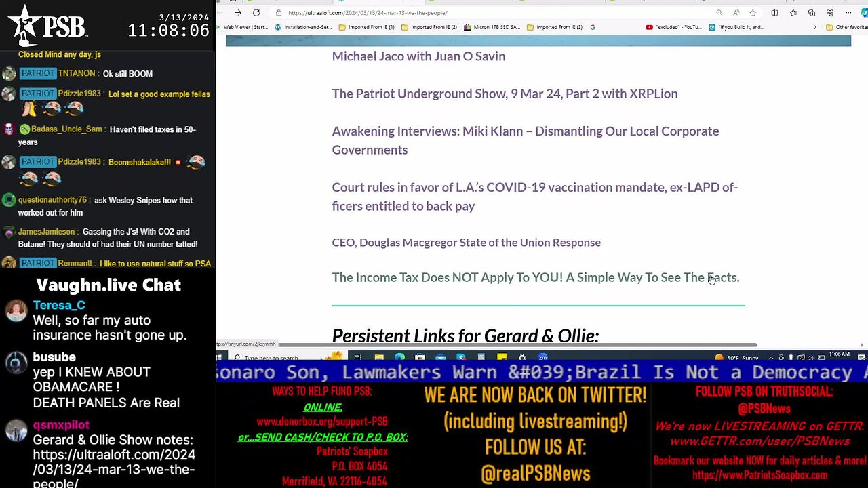Screen dimensions: 868x488
Task: Open Court rules in favor of L.A.'s mandate link
Action: pyautogui.click(x=534, y=197)
